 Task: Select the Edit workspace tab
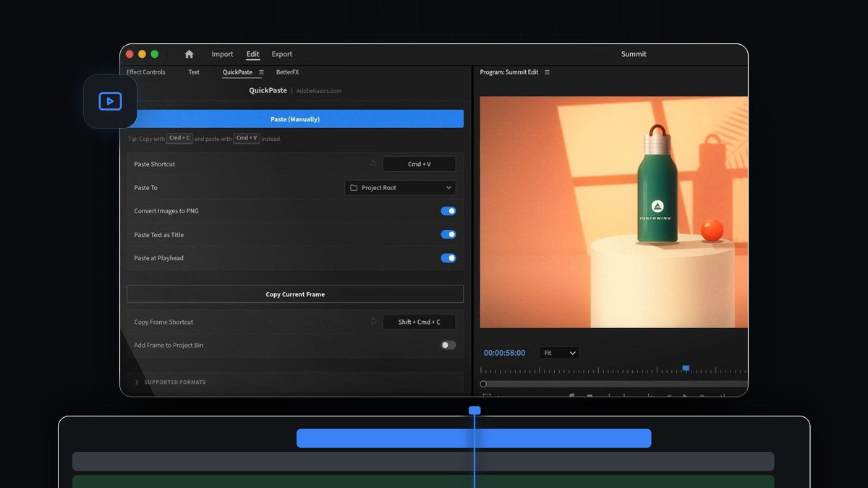(252, 54)
